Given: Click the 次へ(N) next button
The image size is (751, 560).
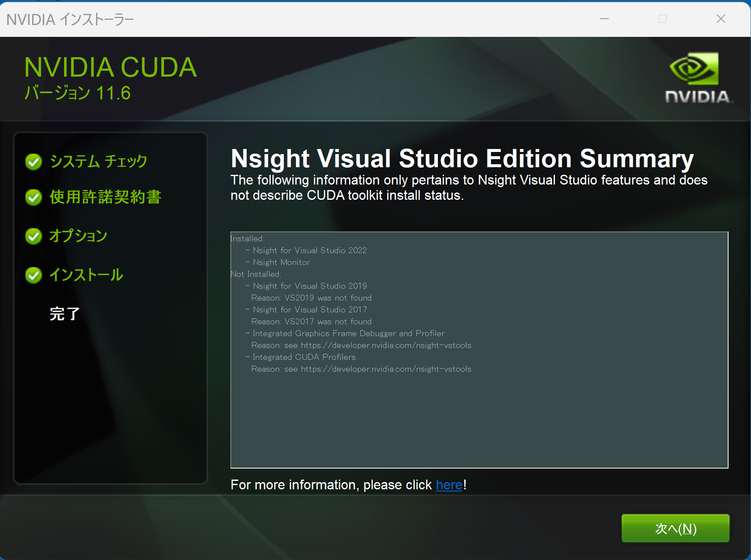Looking at the screenshot, I should pyautogui.click(x=675, y=528).
